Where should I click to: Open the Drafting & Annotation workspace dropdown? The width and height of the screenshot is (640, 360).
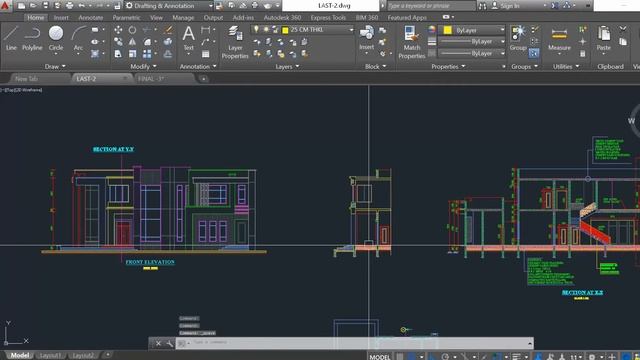point(169,6)
